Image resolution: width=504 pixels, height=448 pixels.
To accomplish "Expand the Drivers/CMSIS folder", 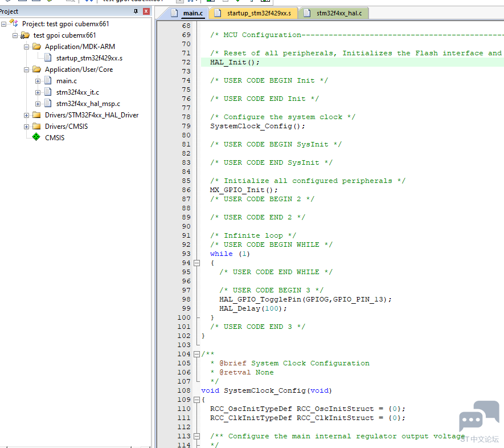I will point(26,127).
